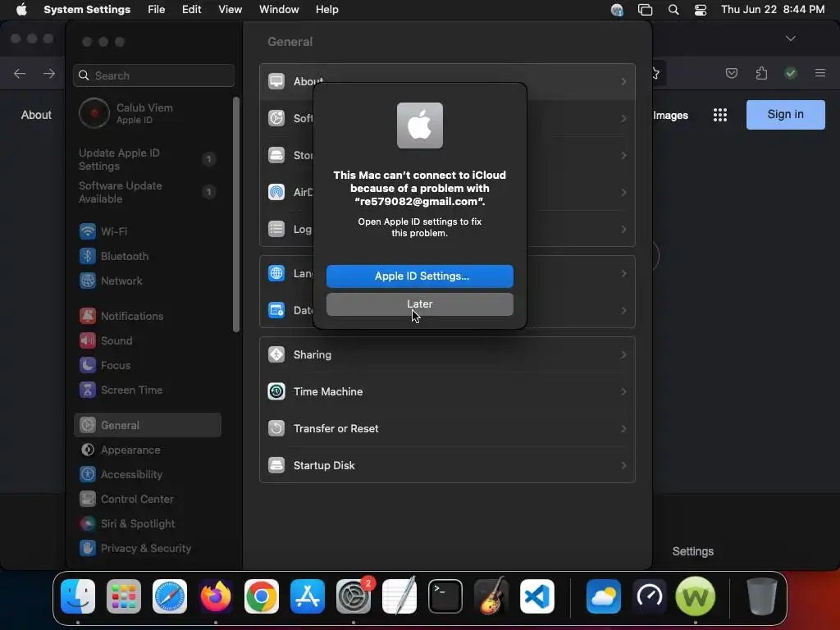The image size is (840, 630).
Task: Open the System Settings menu
Action: pos(87,9)
